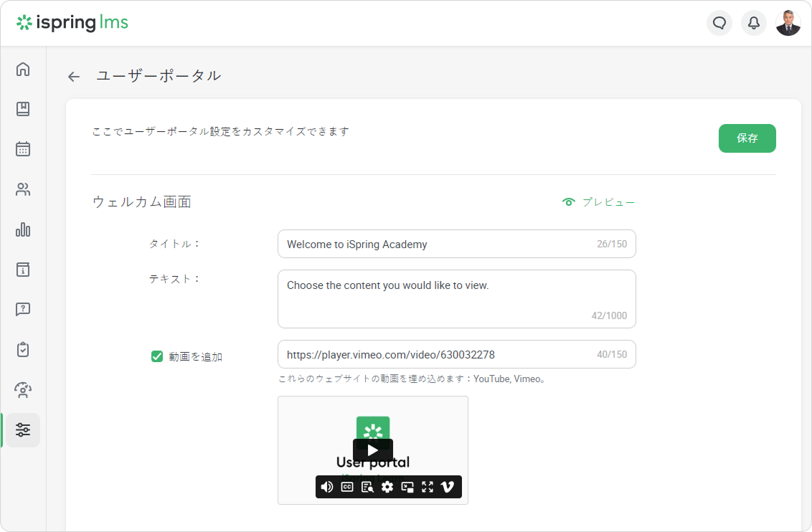Open the reports bar chart icon

pos(23,229)
